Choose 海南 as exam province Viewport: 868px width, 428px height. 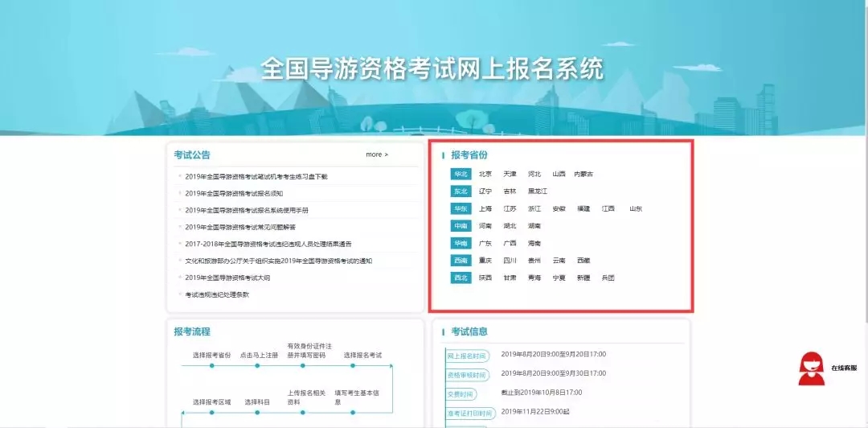(534, 244)
